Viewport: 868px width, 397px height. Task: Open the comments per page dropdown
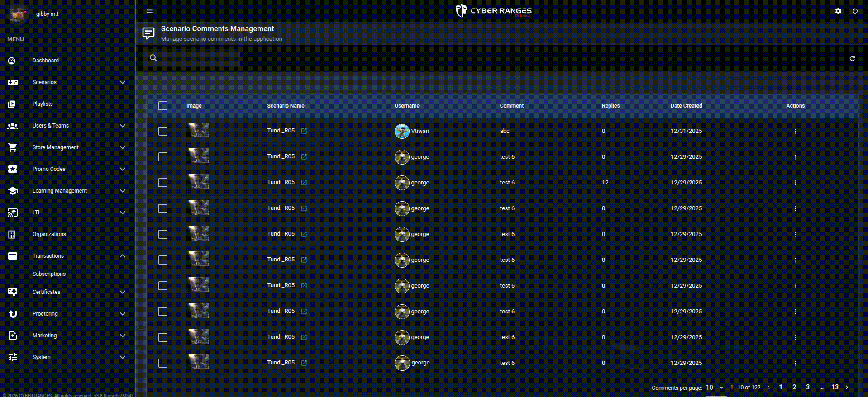(x=716, y=388)
